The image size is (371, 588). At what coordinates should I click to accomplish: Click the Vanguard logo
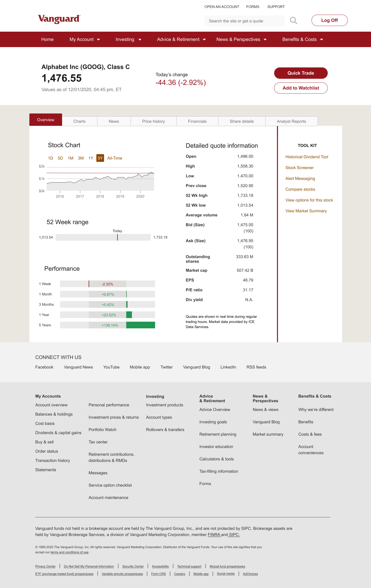pos(59,19)
